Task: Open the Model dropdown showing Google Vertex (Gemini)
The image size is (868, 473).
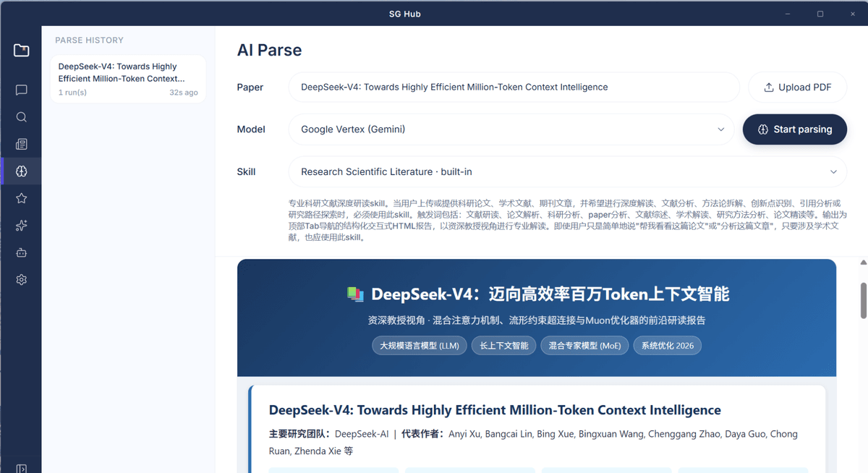Action: point(512,129)
